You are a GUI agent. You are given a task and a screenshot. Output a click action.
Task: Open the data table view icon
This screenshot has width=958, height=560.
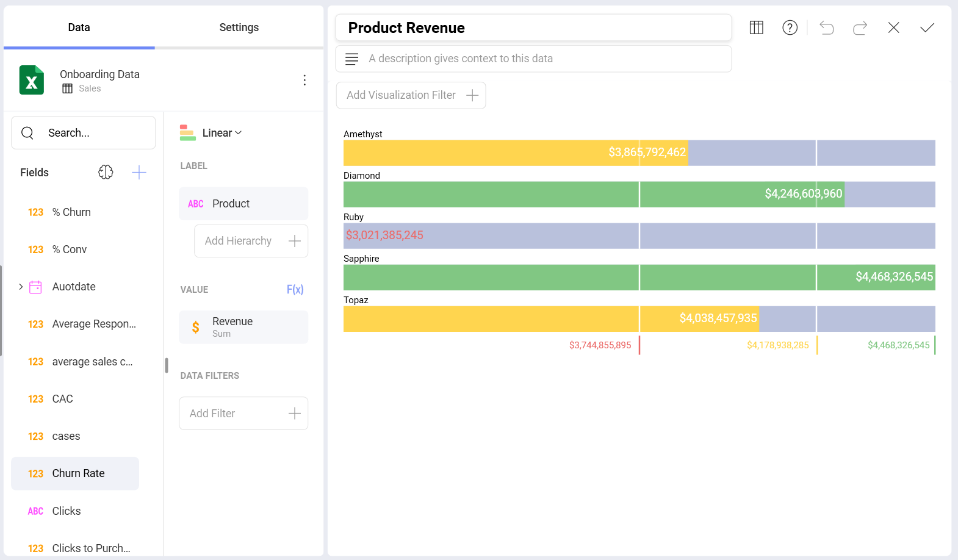(x=756, y=27)
